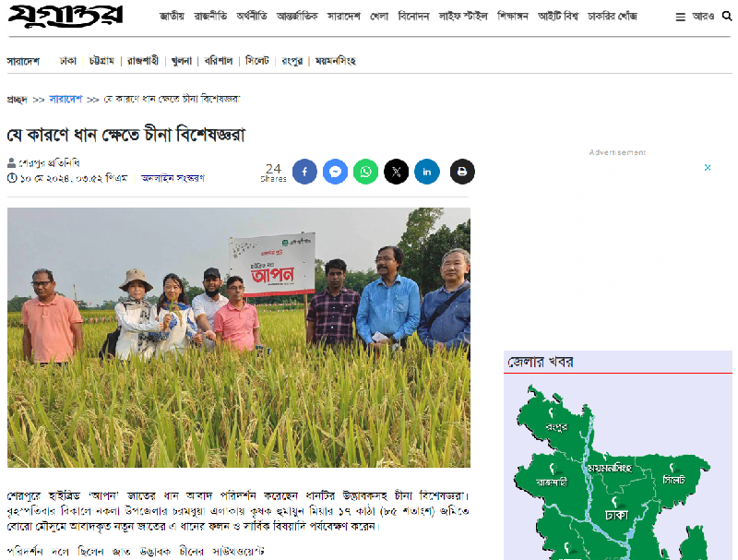Open the search magnifier icon
Viewport: 738px width, 560px height.
click(x=727, y=17)
